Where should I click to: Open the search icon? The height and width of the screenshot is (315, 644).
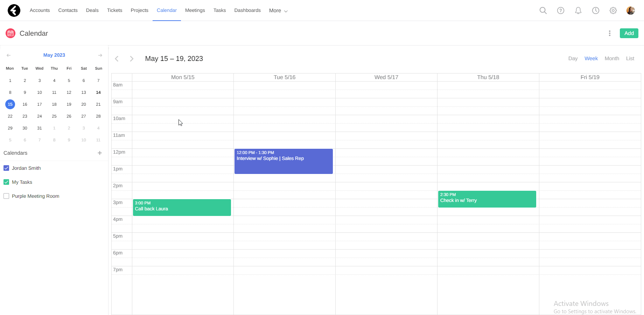click(543, 10)
